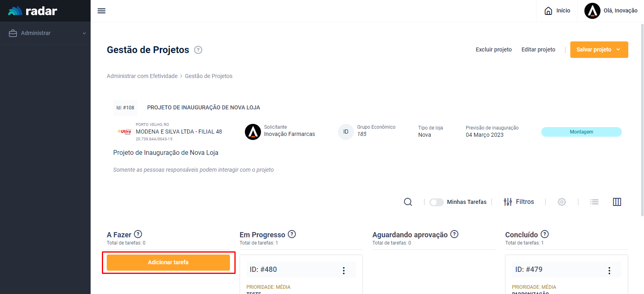
Task: Open the search magnifier icon
Action: 408,202
